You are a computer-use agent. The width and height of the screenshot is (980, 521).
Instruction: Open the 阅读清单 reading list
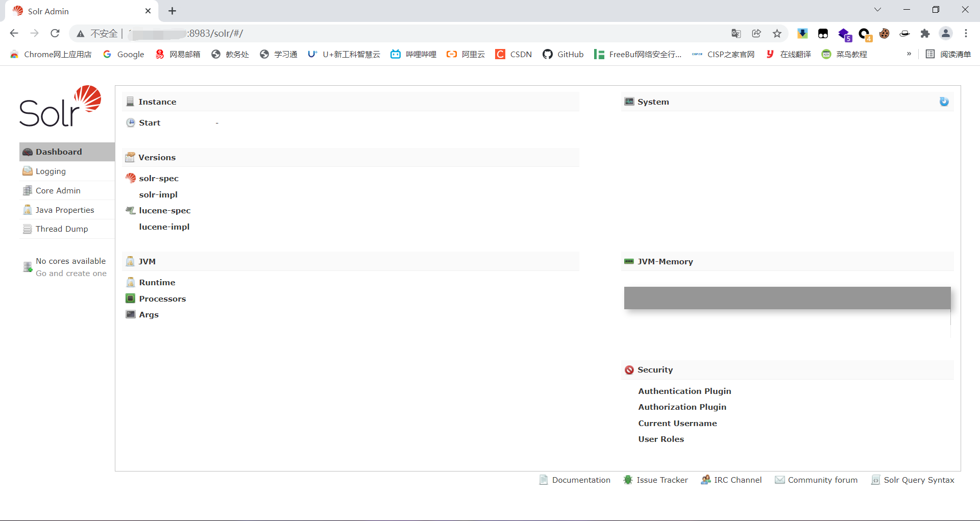(x=948, y=54)
